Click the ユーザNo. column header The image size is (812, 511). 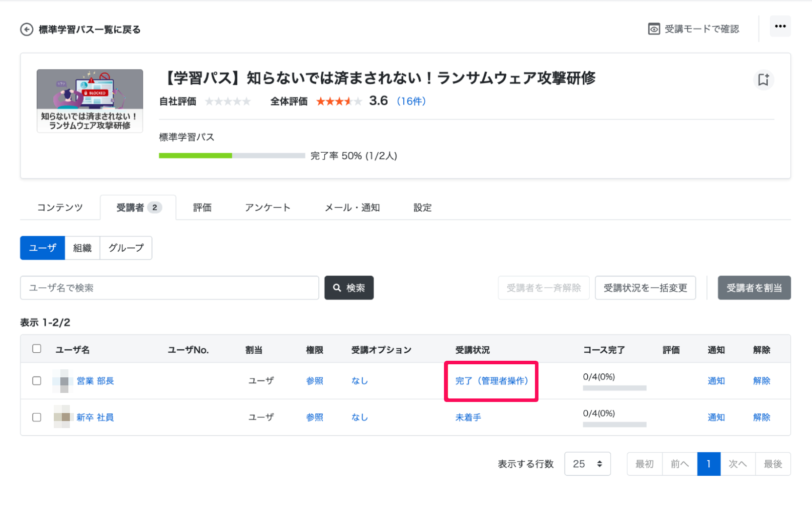pyautogui.click(x=188, y=350)
